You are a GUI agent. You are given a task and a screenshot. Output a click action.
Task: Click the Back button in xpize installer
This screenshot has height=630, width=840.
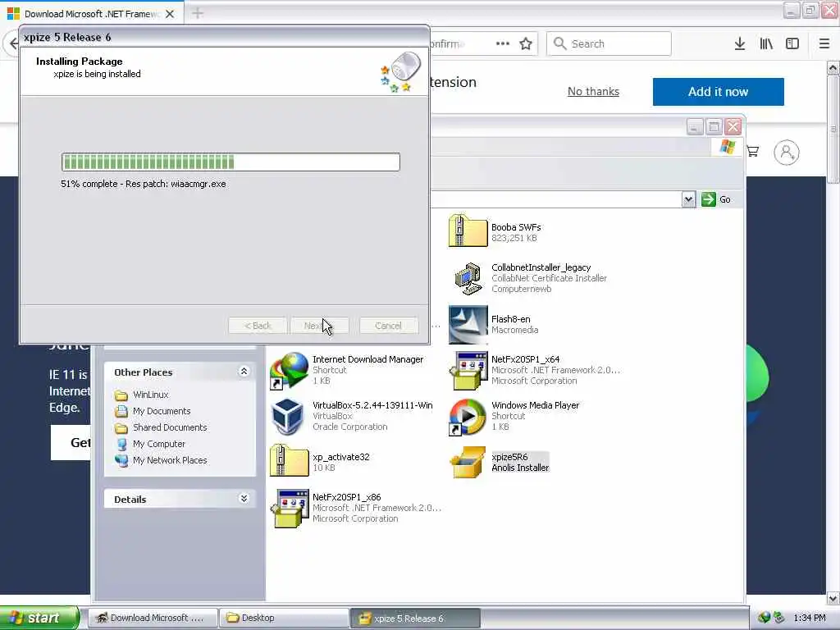pyautogui.click(x=258, y=326)
